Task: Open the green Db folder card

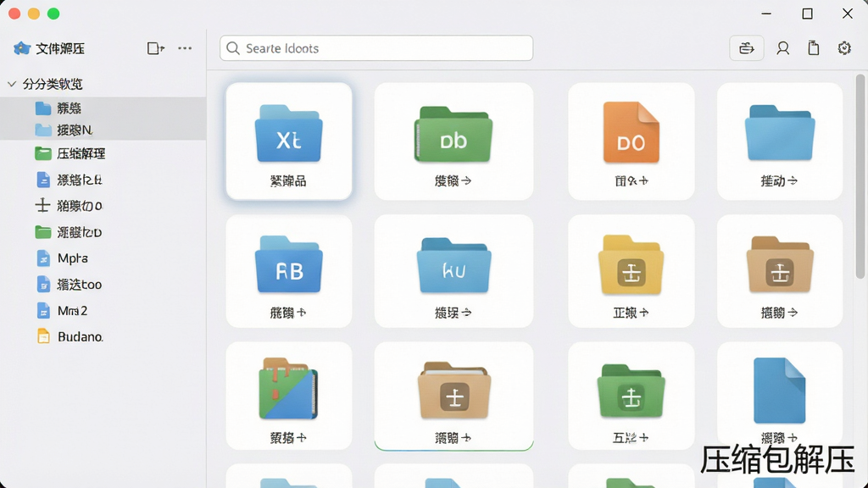Action: point(453,141)
